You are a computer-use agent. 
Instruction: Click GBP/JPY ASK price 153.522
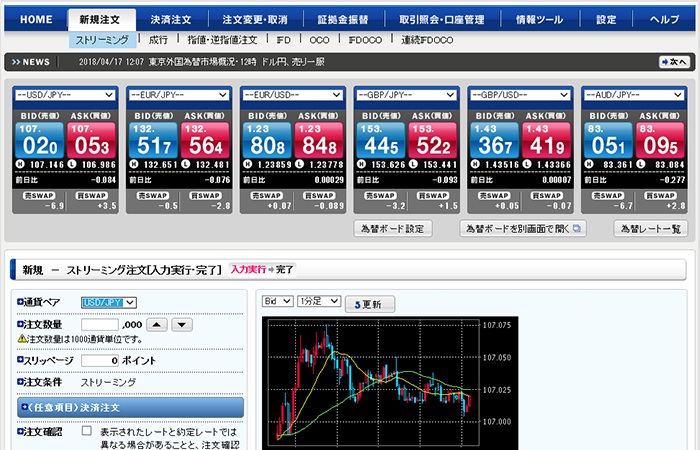pyautogui.click(x=433, y=140)
